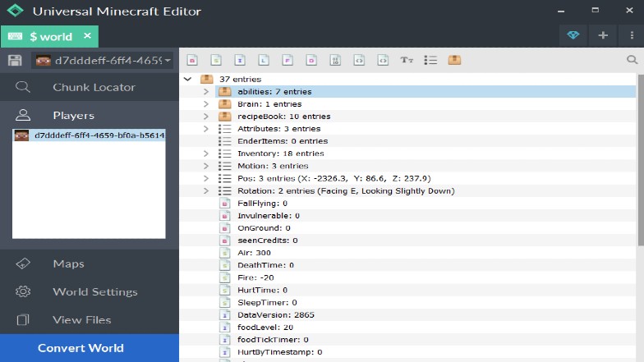Add a Float tag from toolbar
Screen dimensions: 644x362
287,60
